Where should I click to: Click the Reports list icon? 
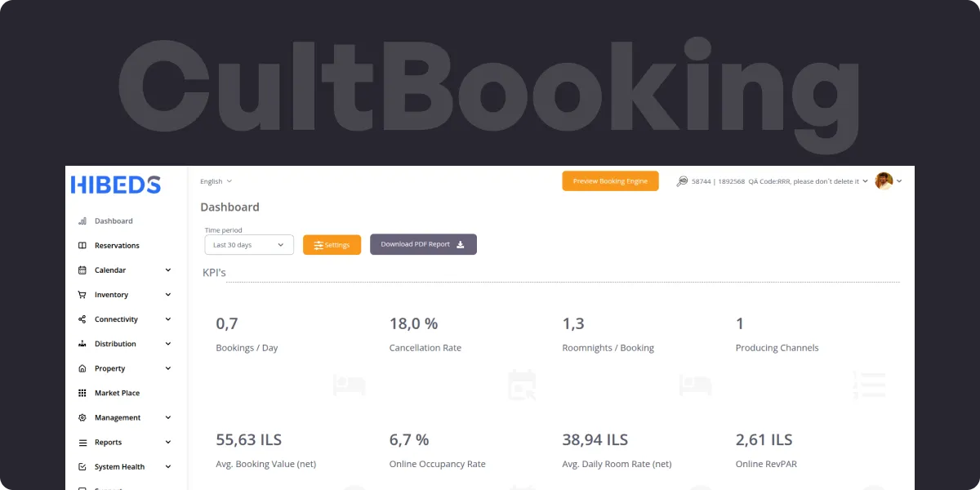point(82,443)
